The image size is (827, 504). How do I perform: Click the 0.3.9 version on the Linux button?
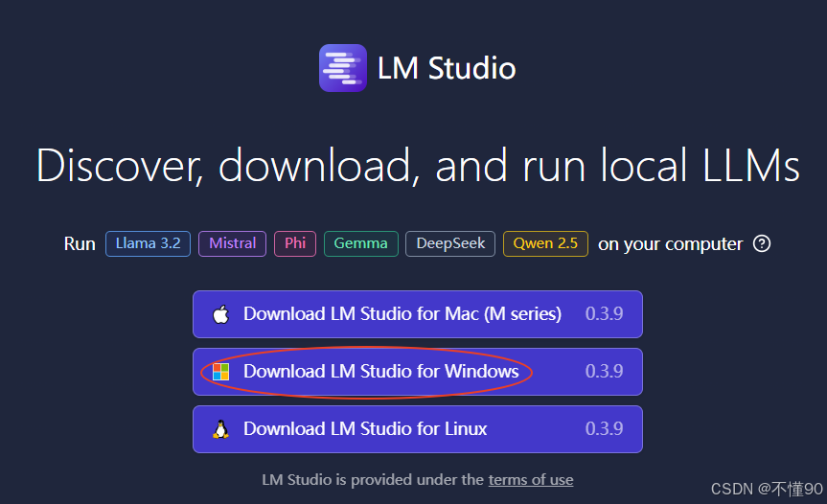pos(604,428)
